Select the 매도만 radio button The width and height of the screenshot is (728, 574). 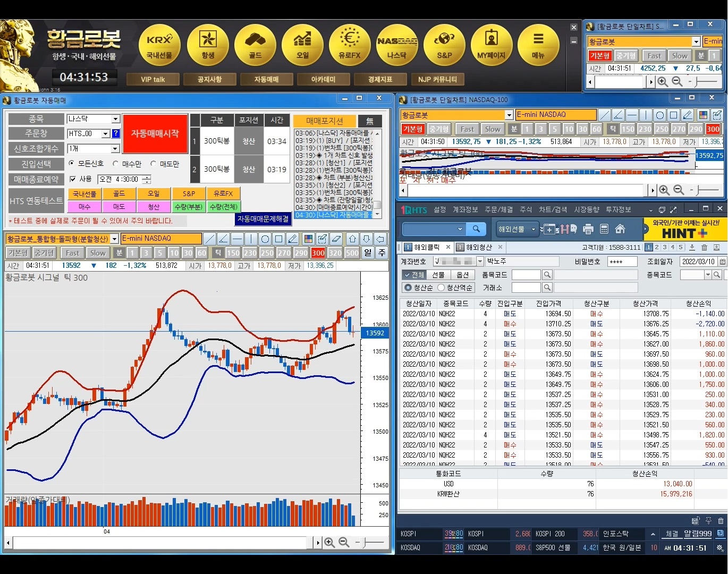tap(154, 164)
